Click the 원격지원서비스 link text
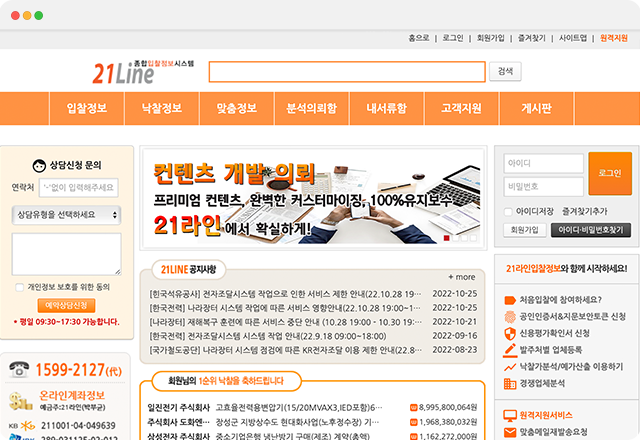640x440 pixels. [546, 416]
